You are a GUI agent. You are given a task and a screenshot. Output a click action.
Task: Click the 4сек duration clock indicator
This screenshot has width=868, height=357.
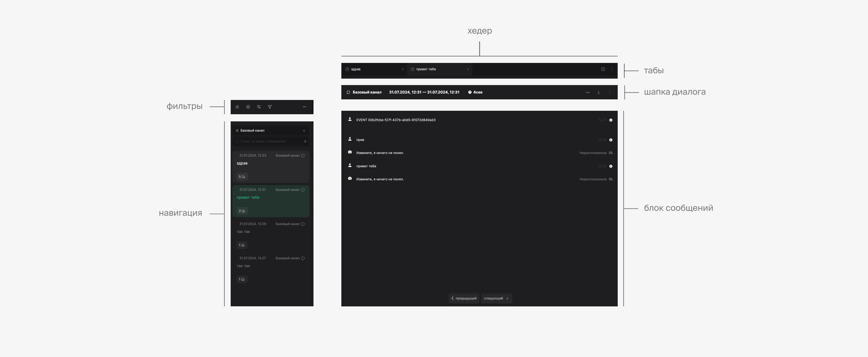[x=475, y=92]
